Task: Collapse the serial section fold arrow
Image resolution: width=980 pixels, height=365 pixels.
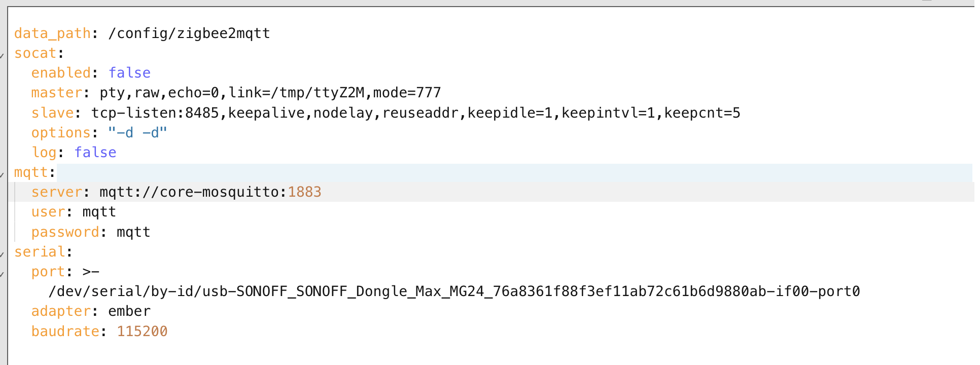Action: click(x=3, y=254)
